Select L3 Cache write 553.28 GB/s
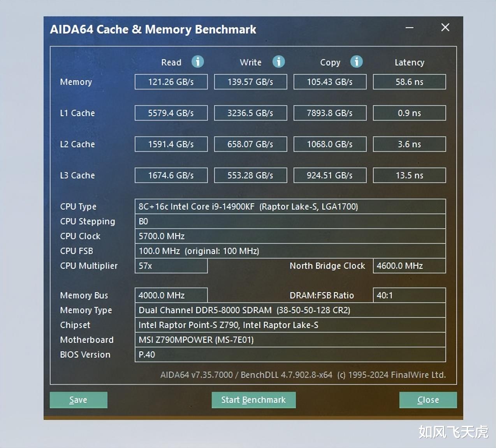The width and height of the screenshot is (496, 448). coord(250,175)
